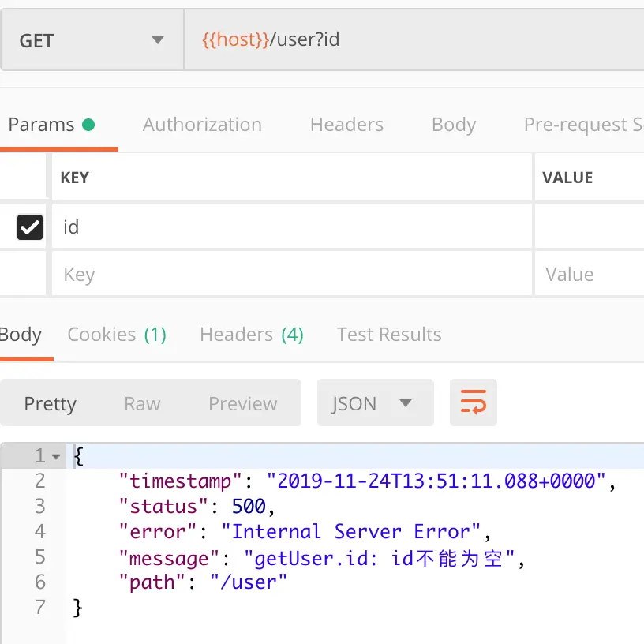Viewport: 644px width, 644px height.
Task: Open the Pre-request Script tab
Action: tap(582, 125)
